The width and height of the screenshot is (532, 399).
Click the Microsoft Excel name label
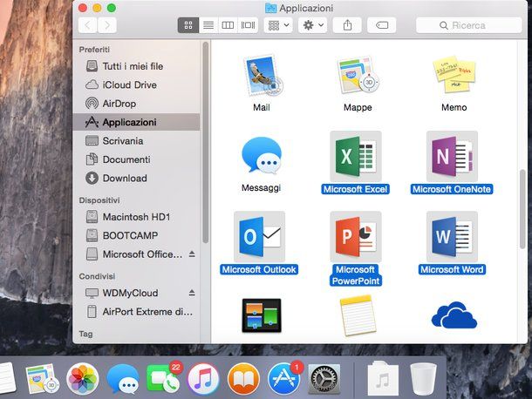pos(355,189)
